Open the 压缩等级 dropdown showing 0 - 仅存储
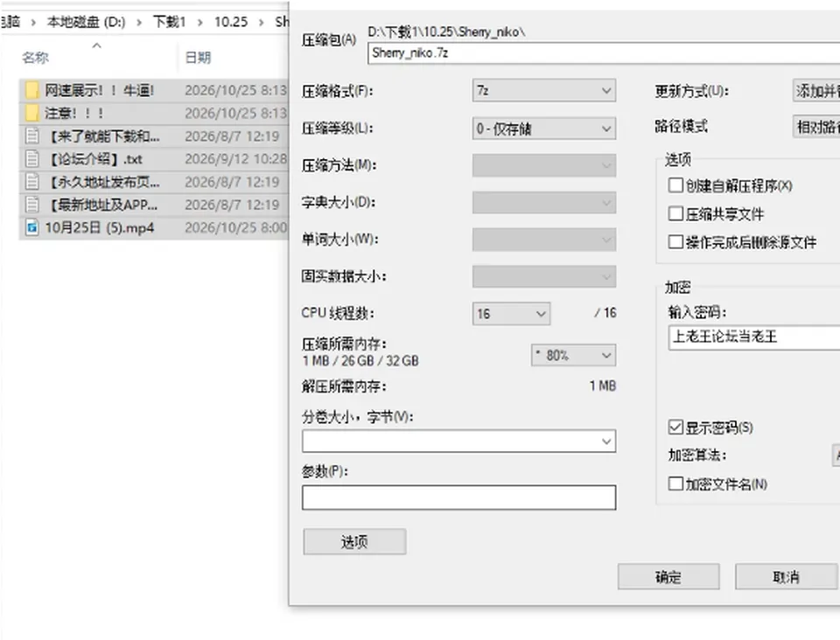840x640 pixels. click(x=543, y=129)
